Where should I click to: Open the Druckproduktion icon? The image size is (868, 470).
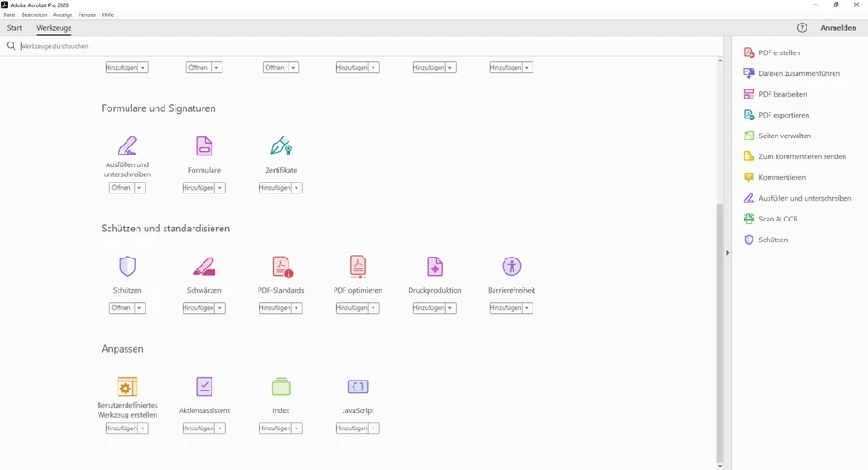(x=435, y=267)
